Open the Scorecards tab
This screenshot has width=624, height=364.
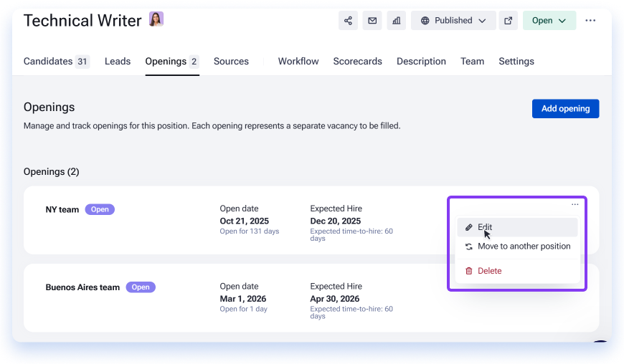pyautogui.click(x=358, y=61)
